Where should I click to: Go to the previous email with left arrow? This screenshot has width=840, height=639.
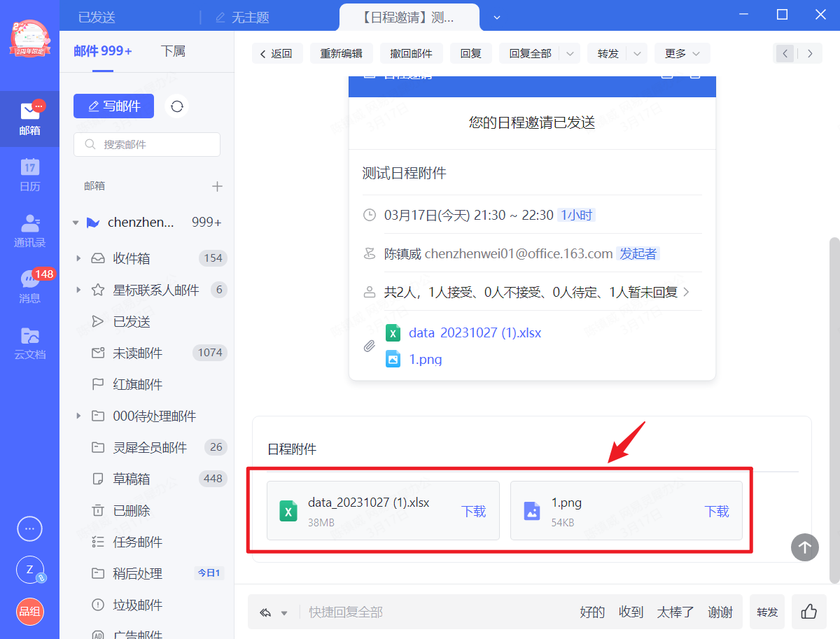[x=785, y=53]
